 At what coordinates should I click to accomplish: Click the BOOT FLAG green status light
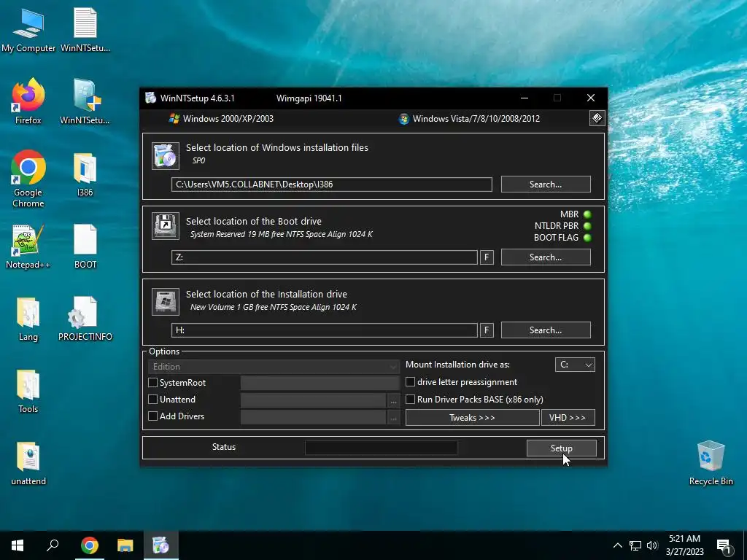(x=587, y=238)
